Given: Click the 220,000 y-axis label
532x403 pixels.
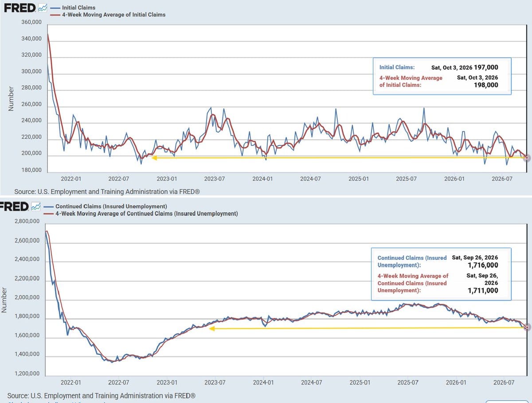Looking at the screenshot, I should point(31,137).
